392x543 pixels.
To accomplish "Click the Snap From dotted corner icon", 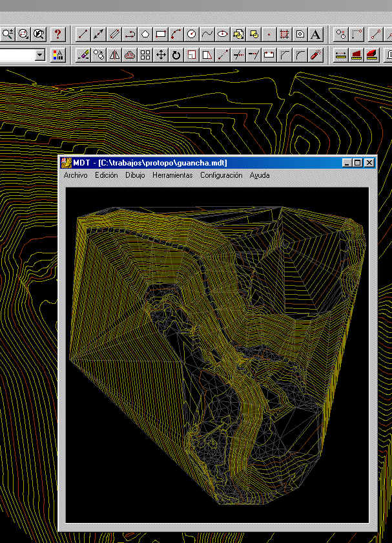I will [356, 34].
